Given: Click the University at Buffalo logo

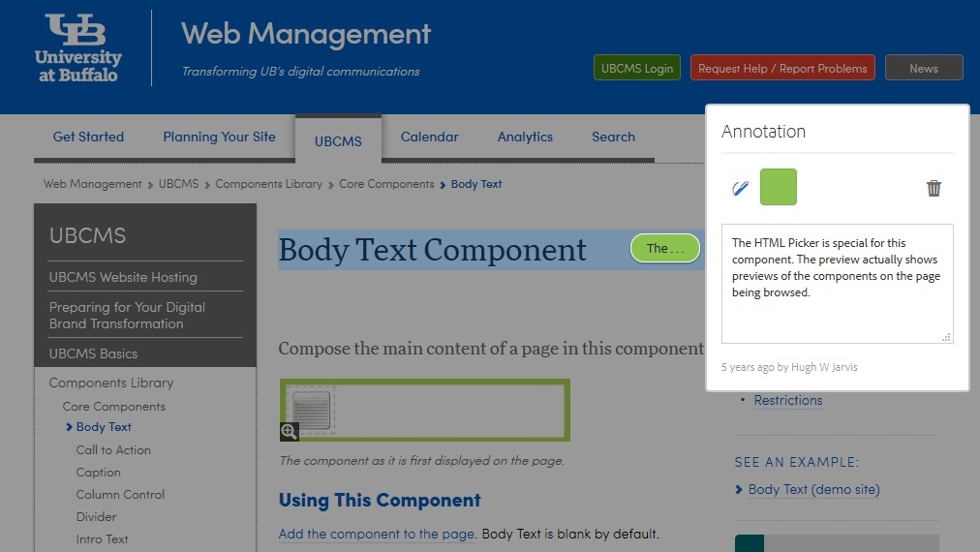Looking at the screenshot, I should click(x=79, y=48).
